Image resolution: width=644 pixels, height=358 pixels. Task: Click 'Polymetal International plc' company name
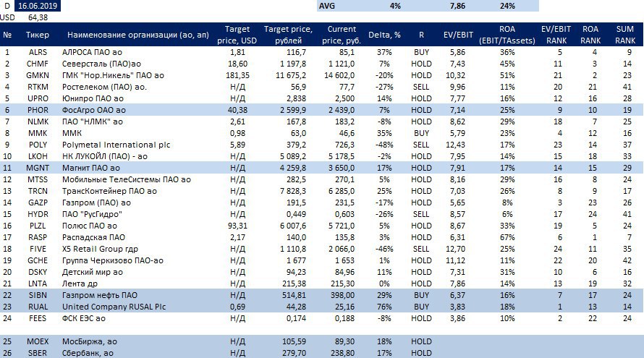116,145
